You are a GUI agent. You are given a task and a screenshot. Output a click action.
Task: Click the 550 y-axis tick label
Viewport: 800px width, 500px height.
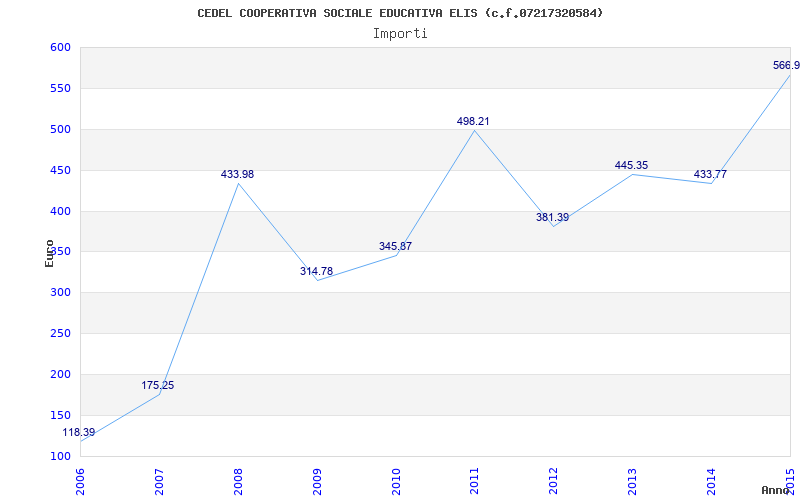point(60,88)
